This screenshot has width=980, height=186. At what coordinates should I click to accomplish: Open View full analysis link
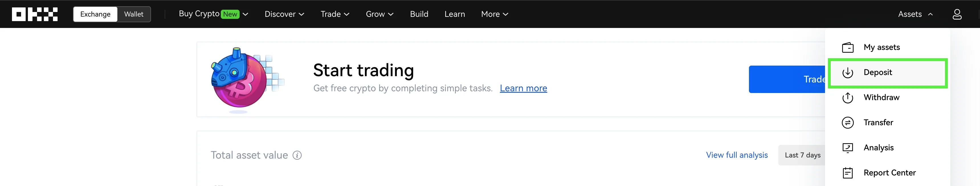[736, 155]
